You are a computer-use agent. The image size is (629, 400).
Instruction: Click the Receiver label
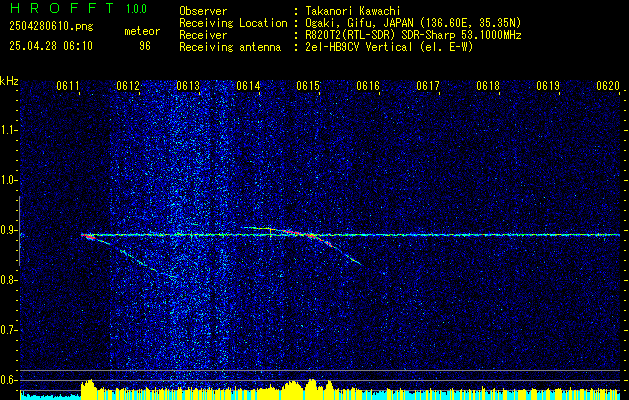[203, 35]
